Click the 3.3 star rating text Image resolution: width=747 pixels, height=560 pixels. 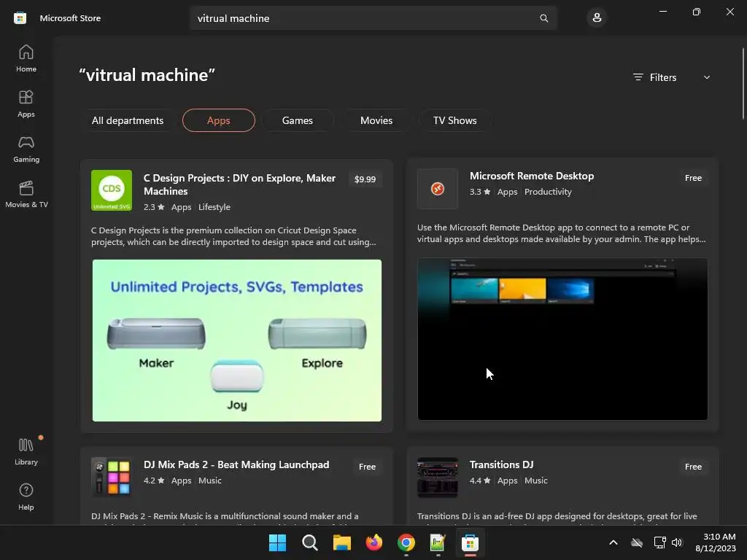point(480,192)
